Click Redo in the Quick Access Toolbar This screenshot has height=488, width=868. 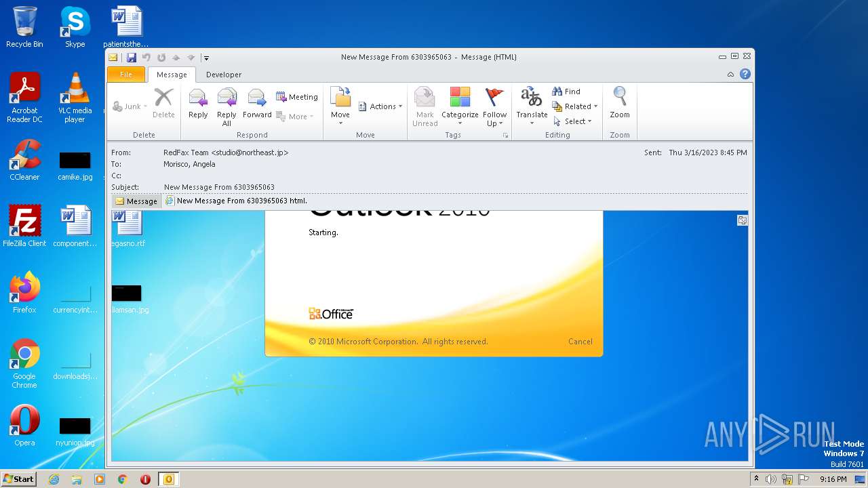(x=161, y=58)
